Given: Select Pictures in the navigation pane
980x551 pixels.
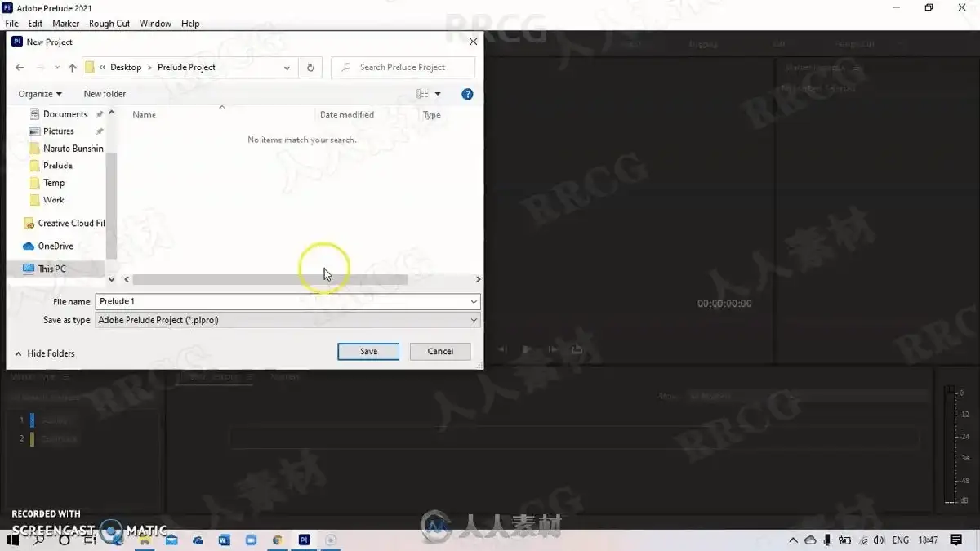Looking at the screenshot, I should coord(59,131).
